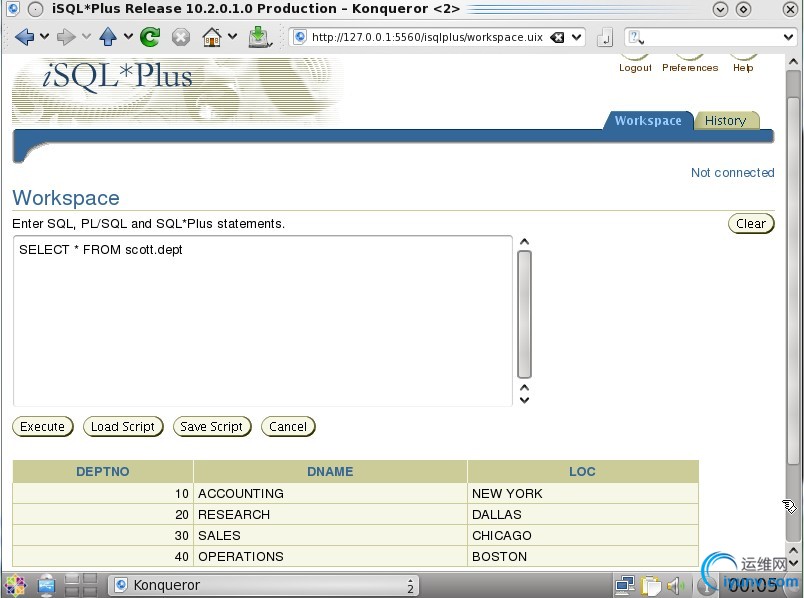Expand the Home button dropdown arrow

pos(232,36)
